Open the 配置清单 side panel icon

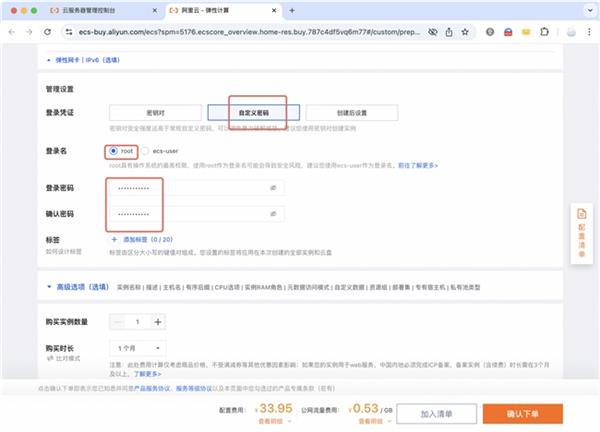tap(583, 232)
